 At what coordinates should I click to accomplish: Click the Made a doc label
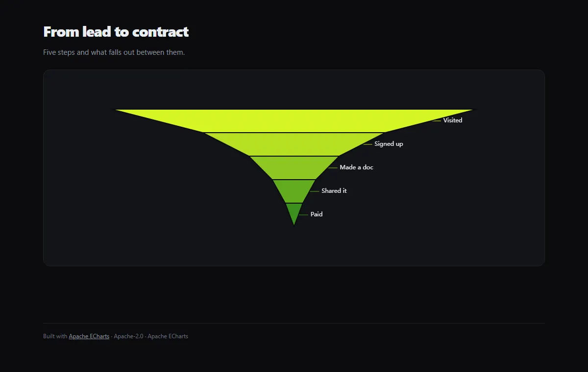click(x=356, y=167)
